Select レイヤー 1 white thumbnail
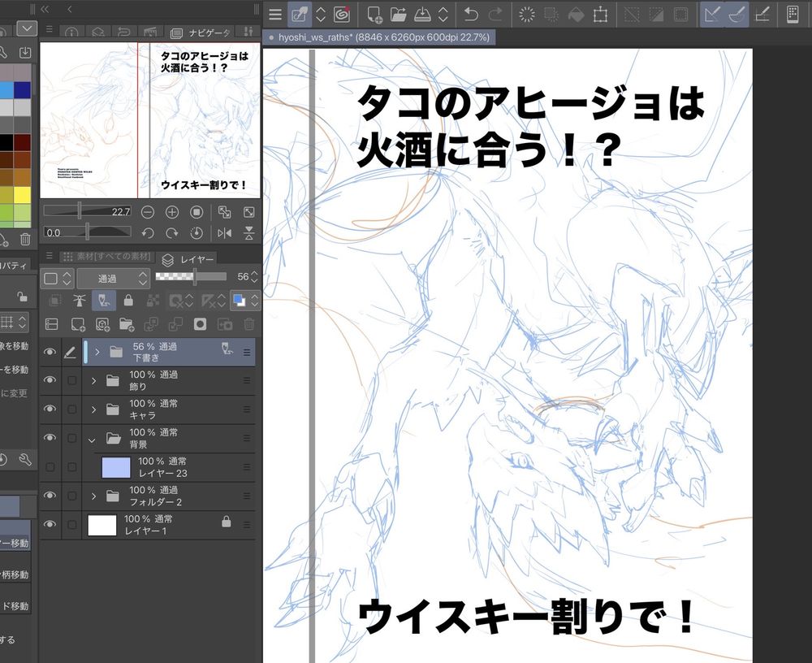This screenshot has width=812, height=663. [x=102, y=525]
